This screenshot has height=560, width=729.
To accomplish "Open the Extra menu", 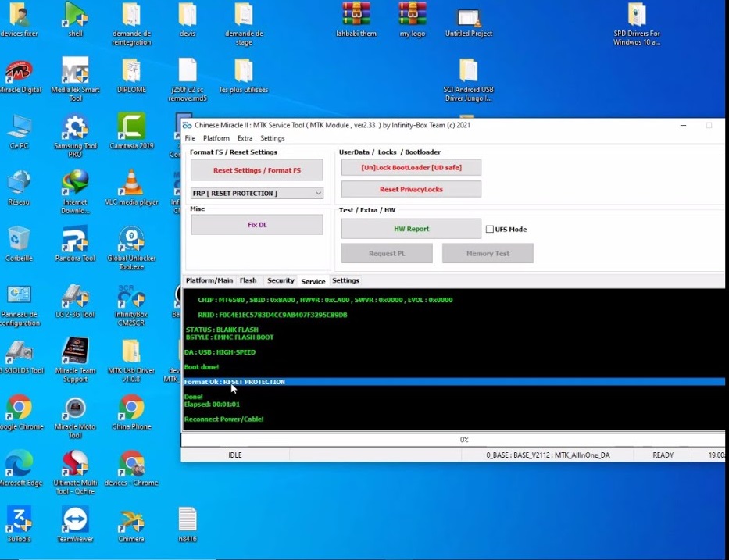I will (x=245, y=138).
